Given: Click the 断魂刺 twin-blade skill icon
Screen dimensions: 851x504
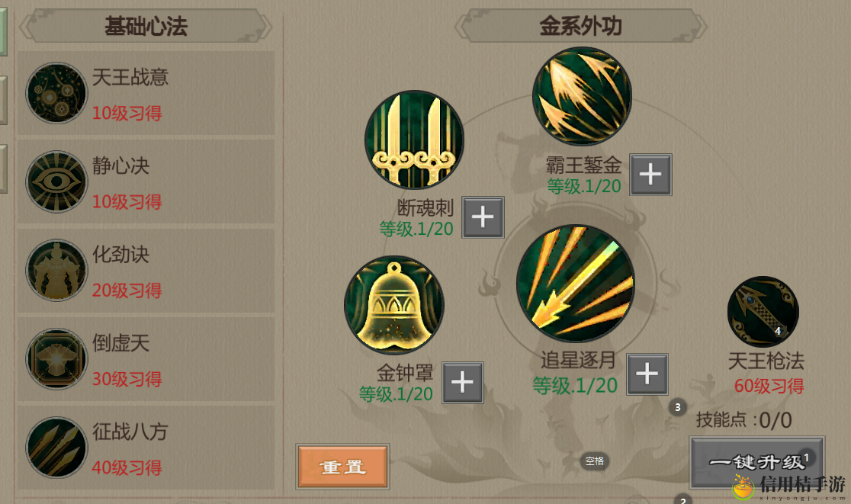Looking at the screenshot, I should point(414,140).
